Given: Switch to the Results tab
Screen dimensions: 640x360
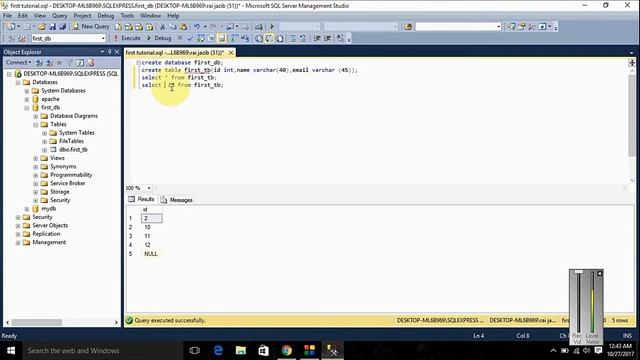Looking at the screenshot, I should pos(141,199).
